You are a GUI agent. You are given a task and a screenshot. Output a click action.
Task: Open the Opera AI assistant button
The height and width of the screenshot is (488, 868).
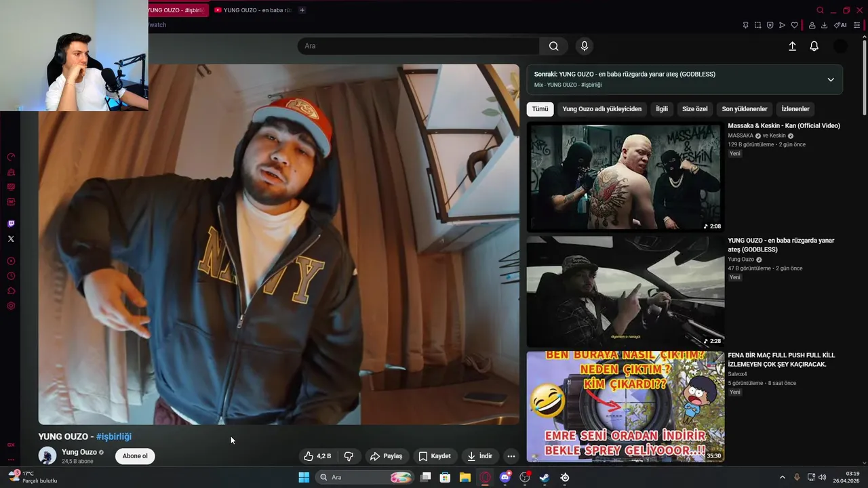click(x=840, y=25)
